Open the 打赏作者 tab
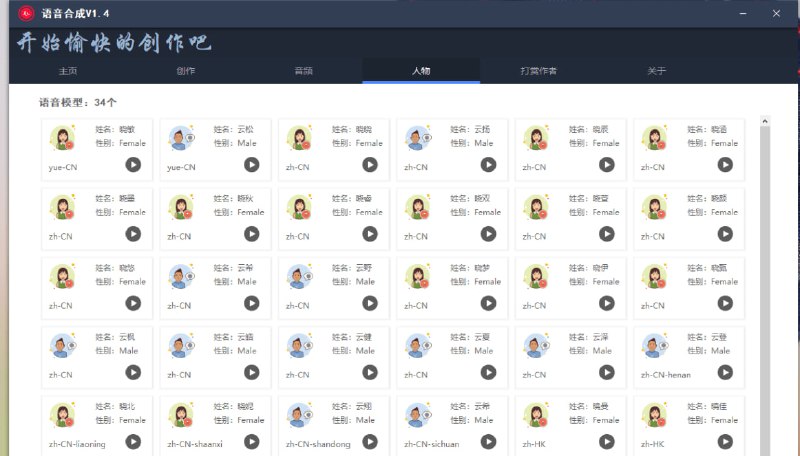Screen dimensions: 800x456 538,71
